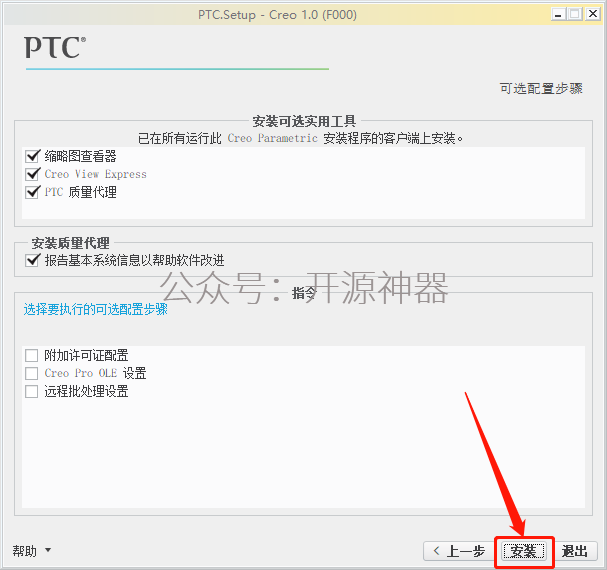Screen dimensions: 607x570
Task: Click the PTC.Setup - Creo 1.0 title bar text
Action: coord(277,15)
